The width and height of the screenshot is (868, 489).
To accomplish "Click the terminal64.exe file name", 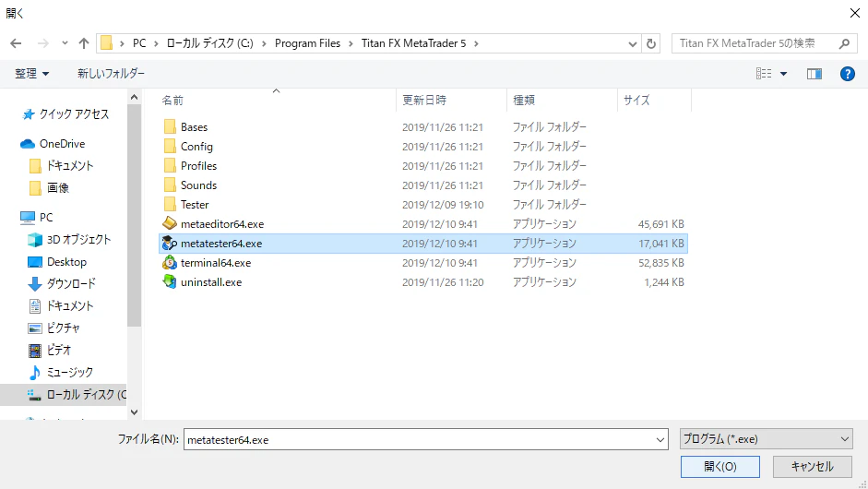I will click(216, 263).
